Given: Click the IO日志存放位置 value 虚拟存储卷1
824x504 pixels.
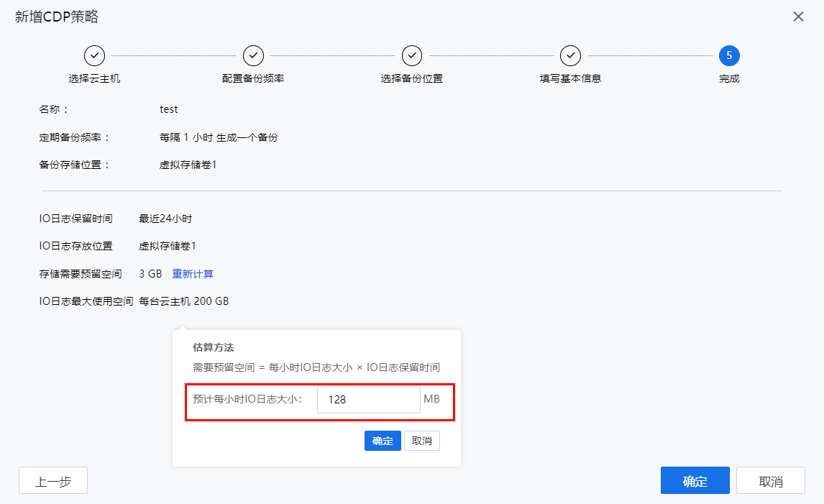Looking at the screenshot, I should click(x=167, y=246).
